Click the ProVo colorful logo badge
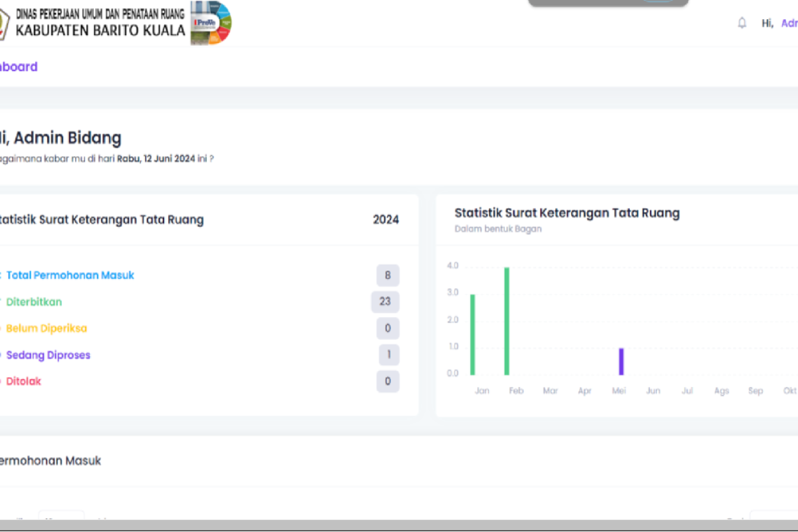Image resolution: width=798 pixels, height=532 pixels. 211,23
